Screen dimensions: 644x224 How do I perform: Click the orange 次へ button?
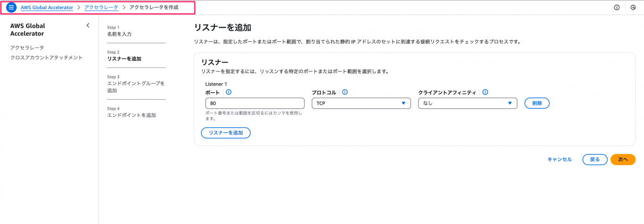pos(623,160)
